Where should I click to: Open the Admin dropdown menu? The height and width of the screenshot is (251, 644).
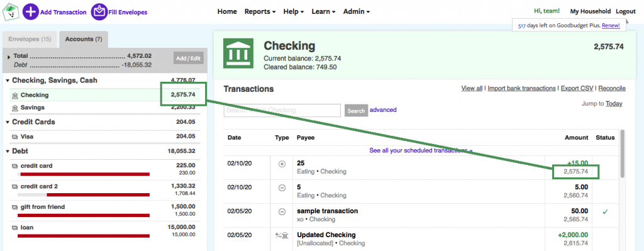click(x=357, y=11)
